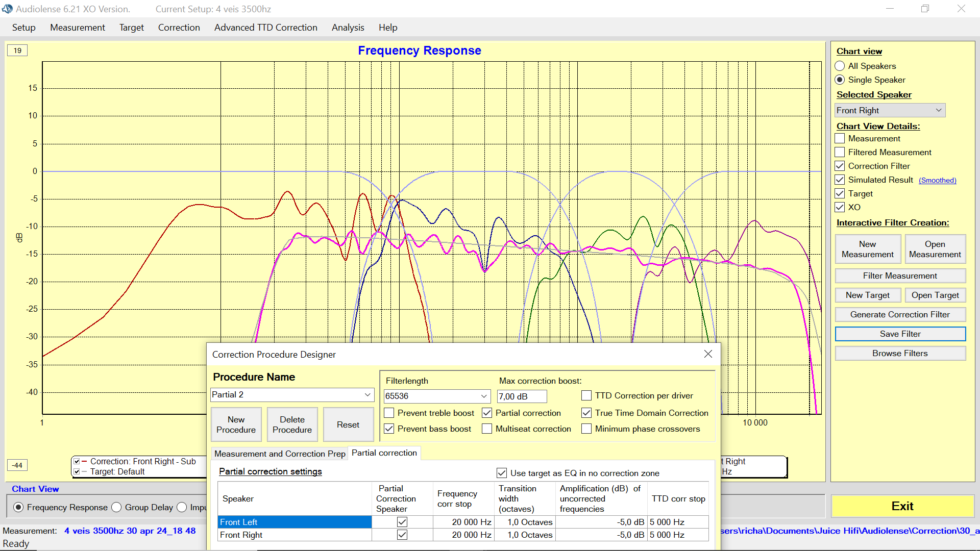The height and width of the screenshot is (551, 980).
Task: Toggle the Correction Front Right legend checkbox
Action: pos(77,461)
